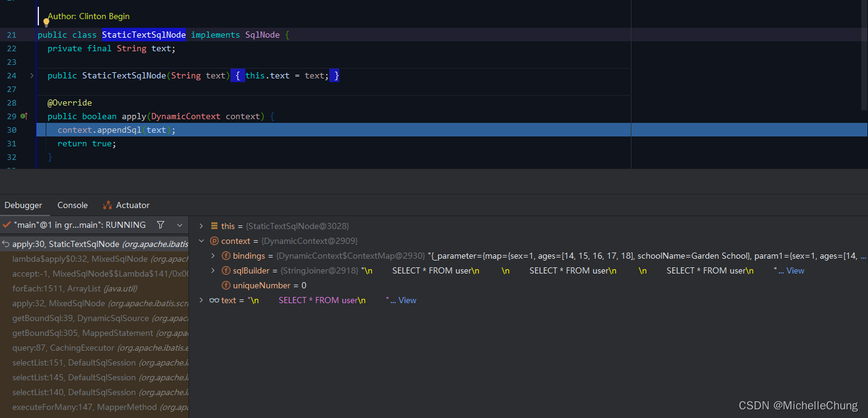Select the query:87, CachingExecutor frame
868x418 pixels.
point(95,348)
